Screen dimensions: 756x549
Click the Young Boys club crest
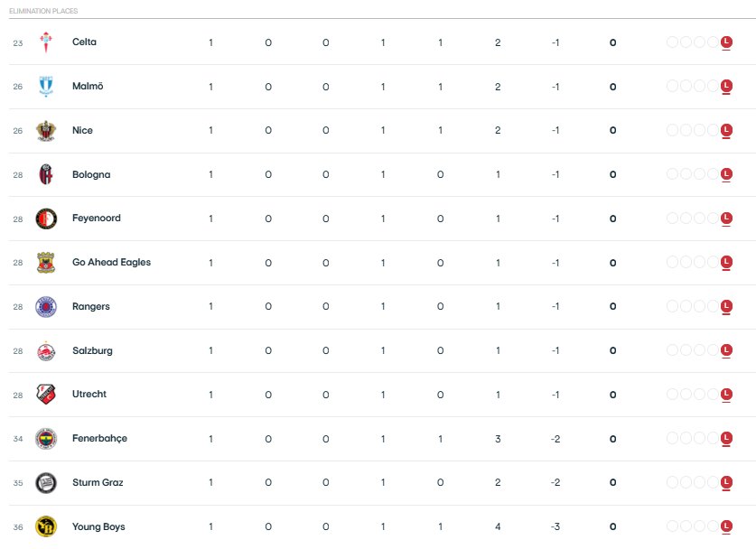click(46, 526)
